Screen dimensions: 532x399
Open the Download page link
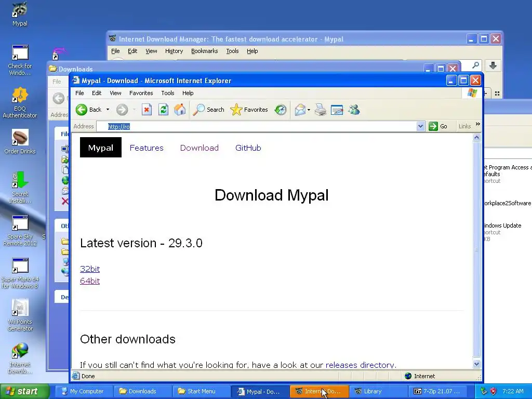[199, 148]
